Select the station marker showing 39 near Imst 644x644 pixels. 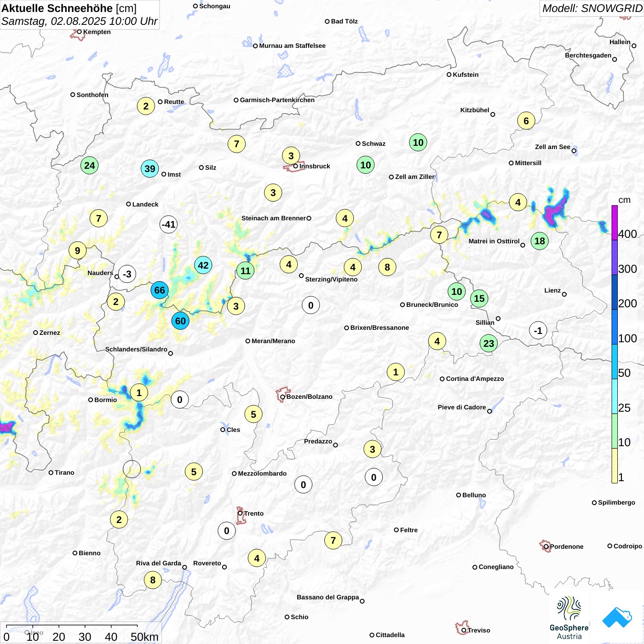pyautogui.click(x=150, y=169)
